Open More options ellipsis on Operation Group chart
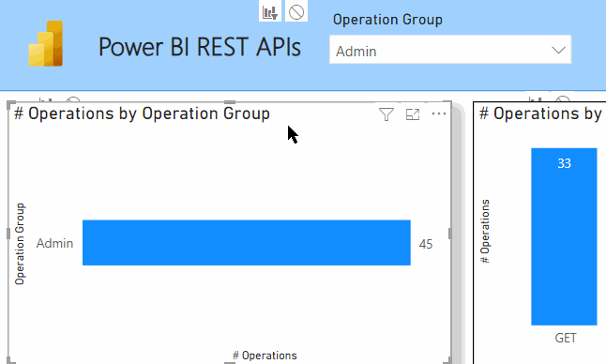Viewport: 606px width, 364px height. pyautogui.click(x=439, y=114)
